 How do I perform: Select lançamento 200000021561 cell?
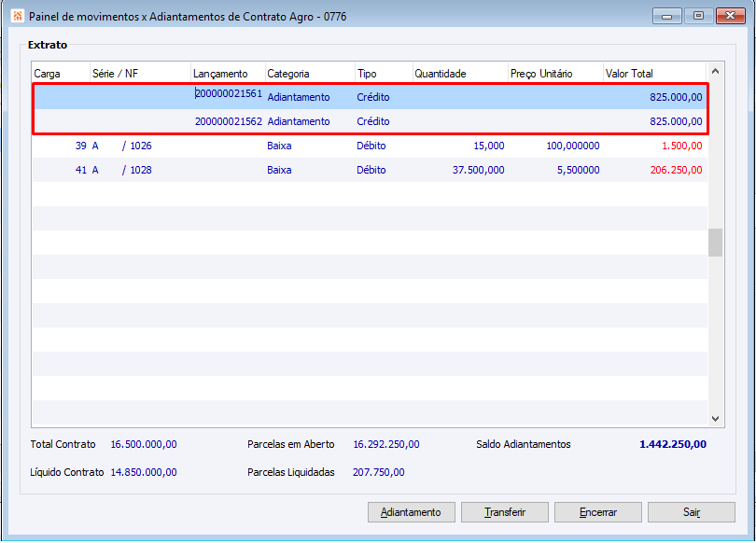(x=229, y=93)
